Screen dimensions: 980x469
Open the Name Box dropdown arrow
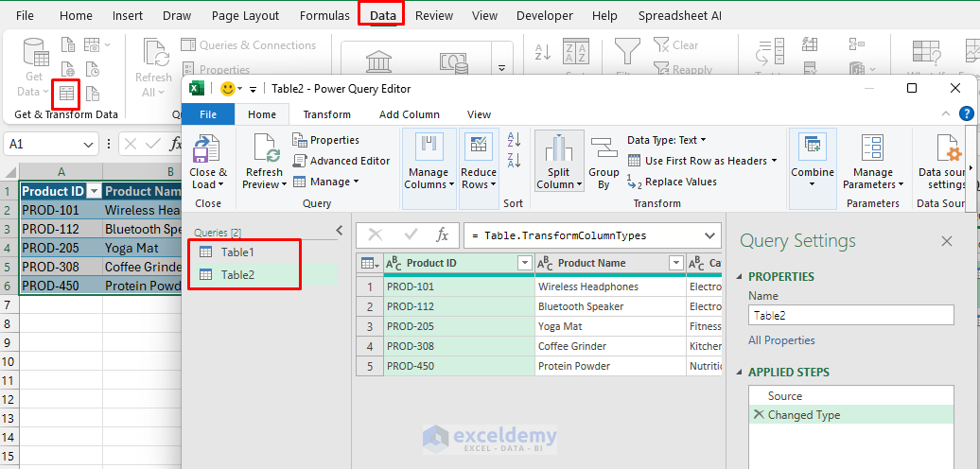click(87, 145)
